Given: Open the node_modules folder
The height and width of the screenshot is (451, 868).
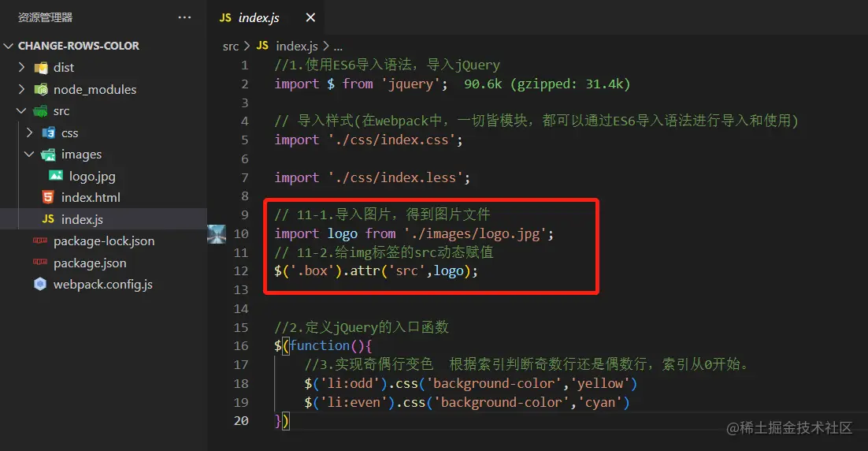Looking at the screenshot, I should tap(103, 88).
